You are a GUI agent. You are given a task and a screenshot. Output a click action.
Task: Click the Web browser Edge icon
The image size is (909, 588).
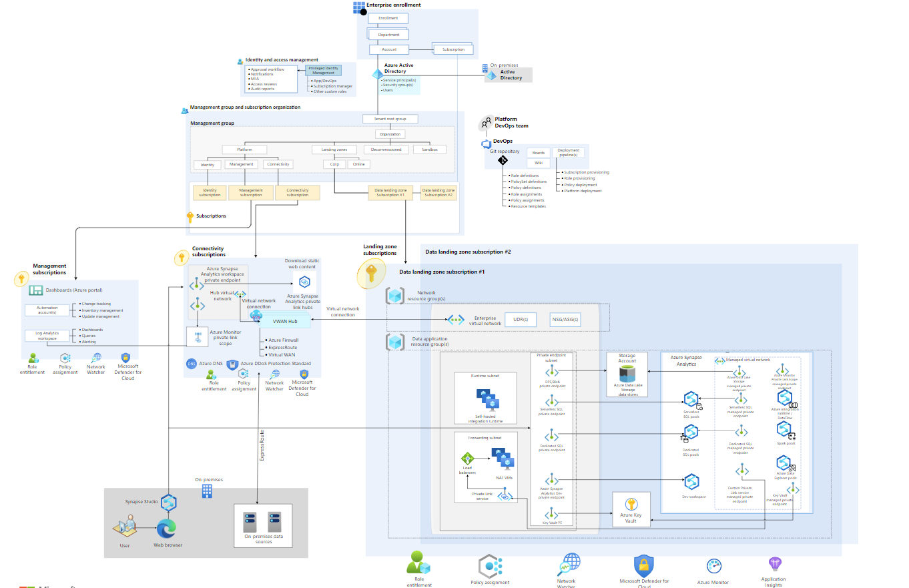click(x=166, y=529)
